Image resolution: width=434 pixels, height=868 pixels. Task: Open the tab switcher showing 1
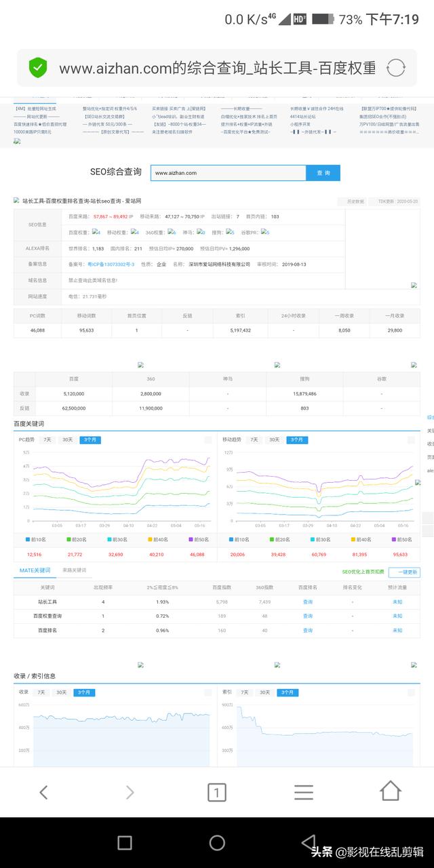[216, 791]
